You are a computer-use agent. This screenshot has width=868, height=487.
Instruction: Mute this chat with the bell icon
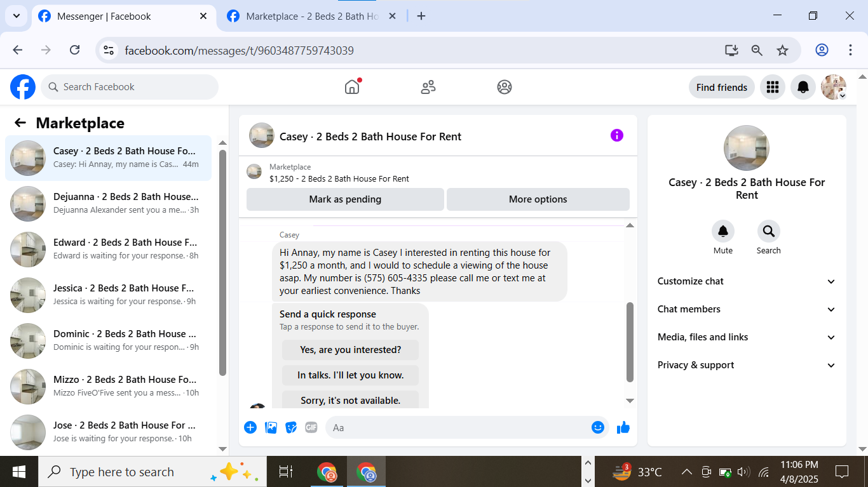[723, 231]
